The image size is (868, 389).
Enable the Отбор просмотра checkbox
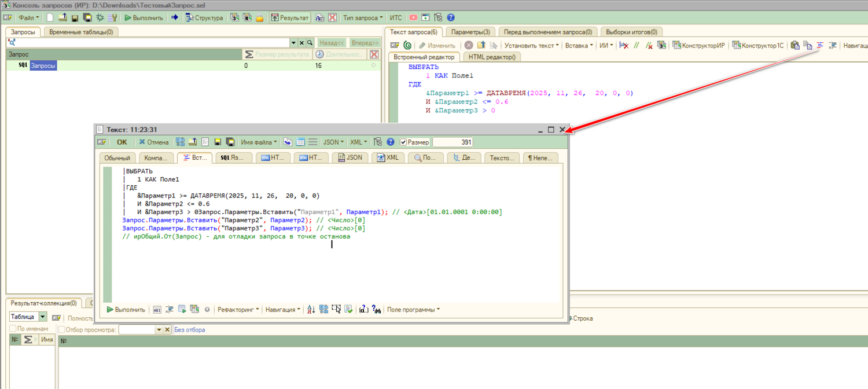tap(62, 330)
